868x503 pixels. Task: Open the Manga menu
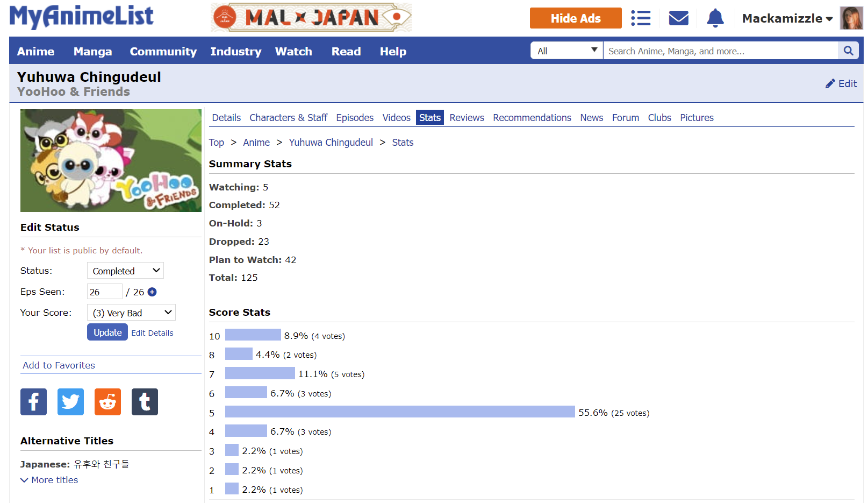click(93, 52)
